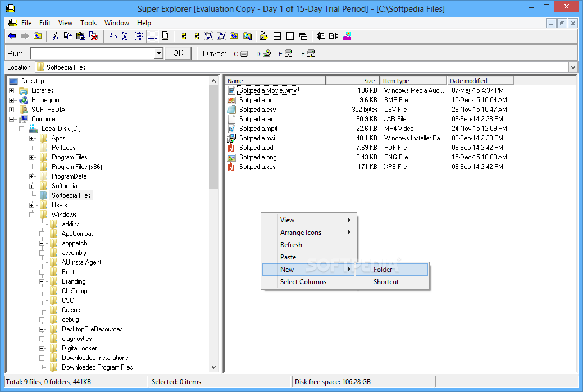The height and width of the screenshot is (392, 583).
Task: Delete with the red X icon
Action: tap(93, 36)
